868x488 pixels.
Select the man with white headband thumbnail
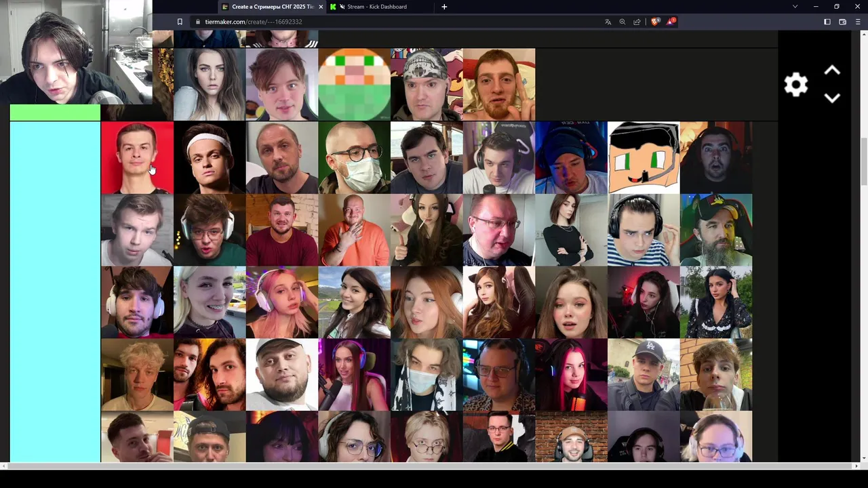[210, 158]
